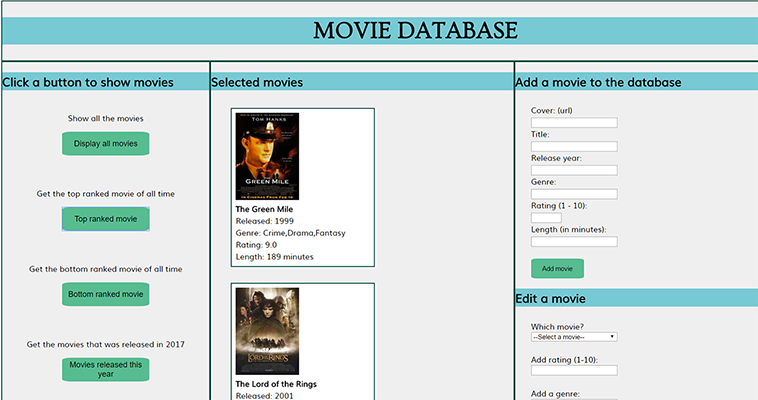
Task: Click into the Title input field
Action: 574,146
